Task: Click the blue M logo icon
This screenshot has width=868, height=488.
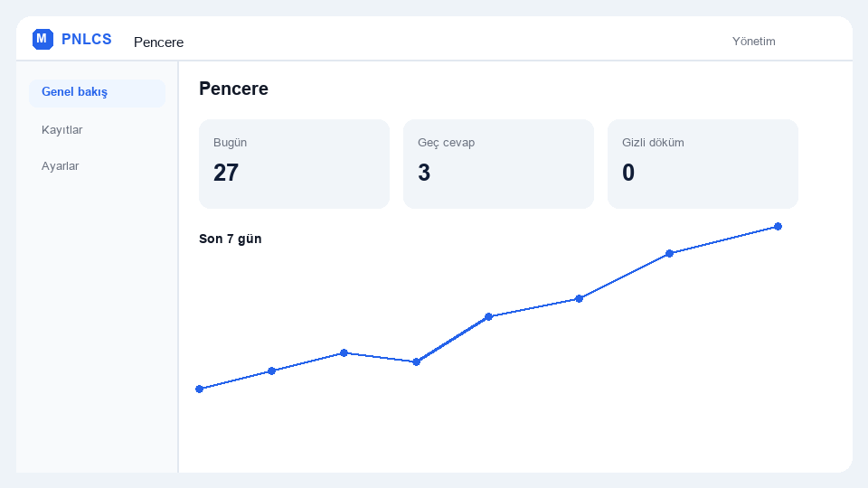Action: pyautogui.click(x=42, y=39)
